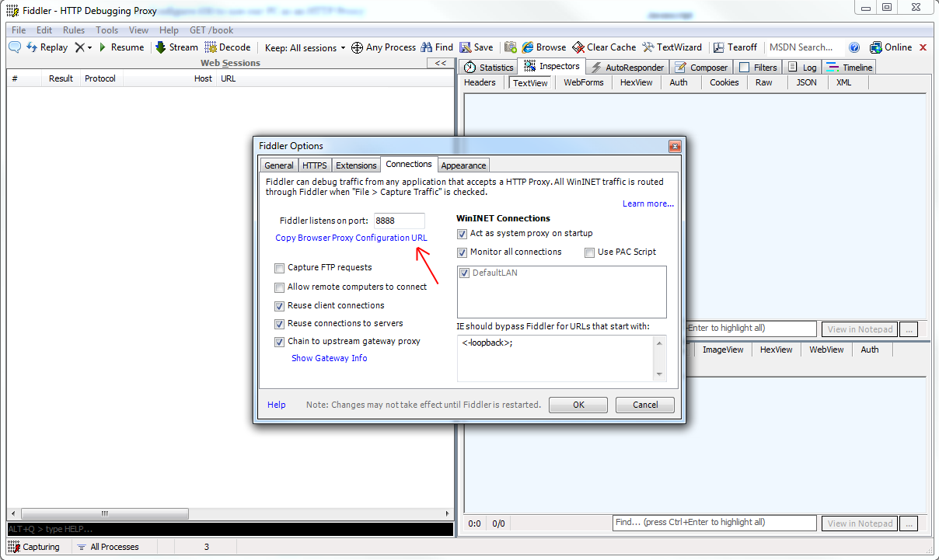Switch to the Log tab
Image resolution: width=939 pixels, height=560 pixels.
tap(802, 68)
